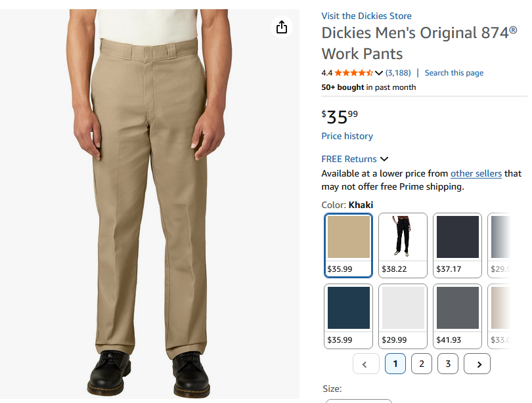This screenshot has height=403, width=532.
Task: Go to color page 3
Action: point(448,364)
